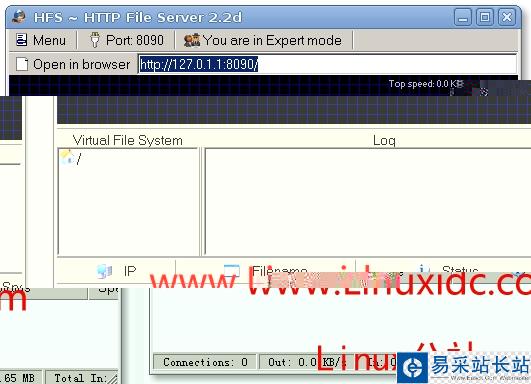Image resolution: width=531 pixels, height=384 pixels.
Task: Click inside the empty Log pane
Action: pos(368,202)
